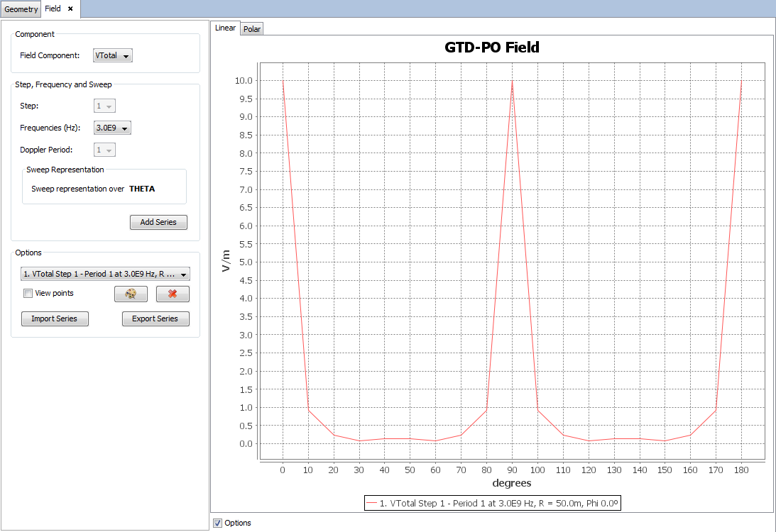Viewport: 776px width, 532px height.
Task: Uncheck the Options checkbox below the chart
Action: pyautogui.click(x=217, y=523)
